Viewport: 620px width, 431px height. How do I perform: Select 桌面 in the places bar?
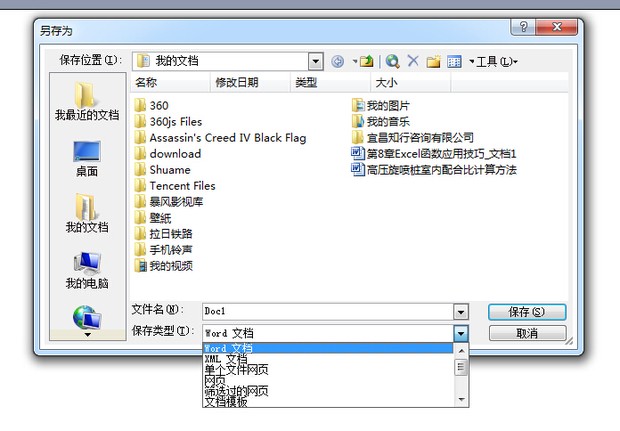point(86,159)
